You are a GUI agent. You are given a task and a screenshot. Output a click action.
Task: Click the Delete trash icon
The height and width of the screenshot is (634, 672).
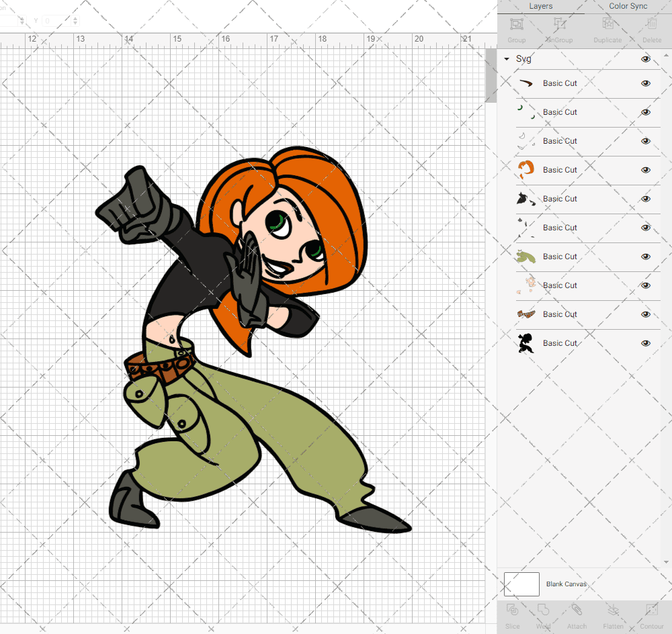(x=651, y=29)
